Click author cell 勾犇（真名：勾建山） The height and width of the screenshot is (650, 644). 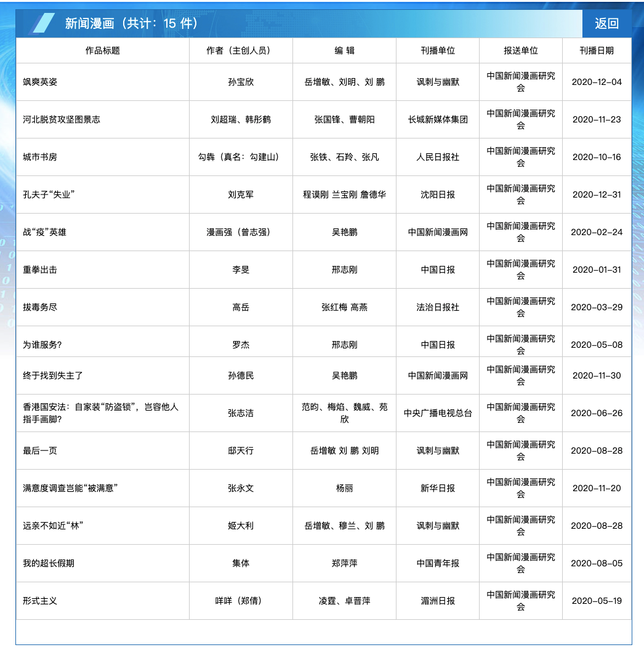tap(241, 157)
